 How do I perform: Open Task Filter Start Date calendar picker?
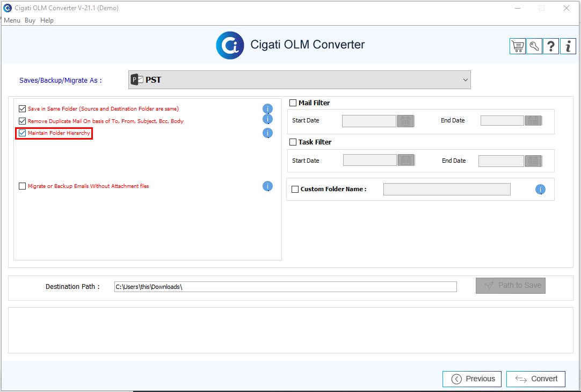point(406,160)
